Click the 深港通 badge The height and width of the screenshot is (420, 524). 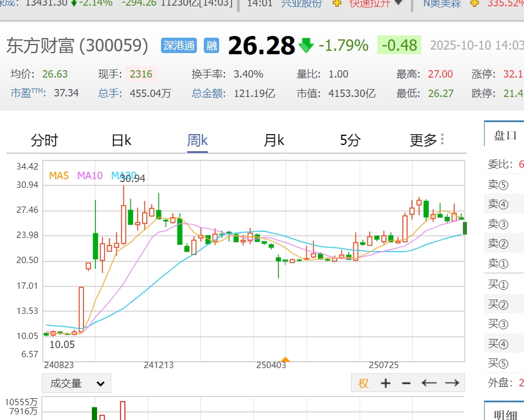click(179, 46)
